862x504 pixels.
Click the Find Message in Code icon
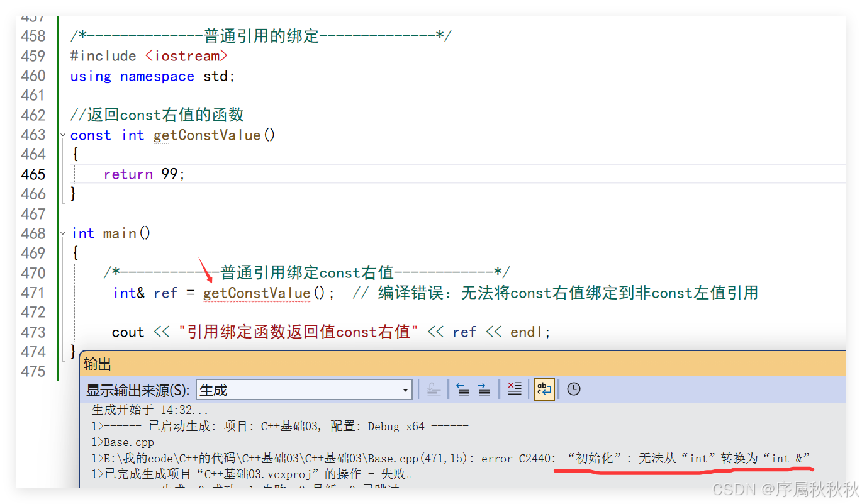tap(433, 389)
